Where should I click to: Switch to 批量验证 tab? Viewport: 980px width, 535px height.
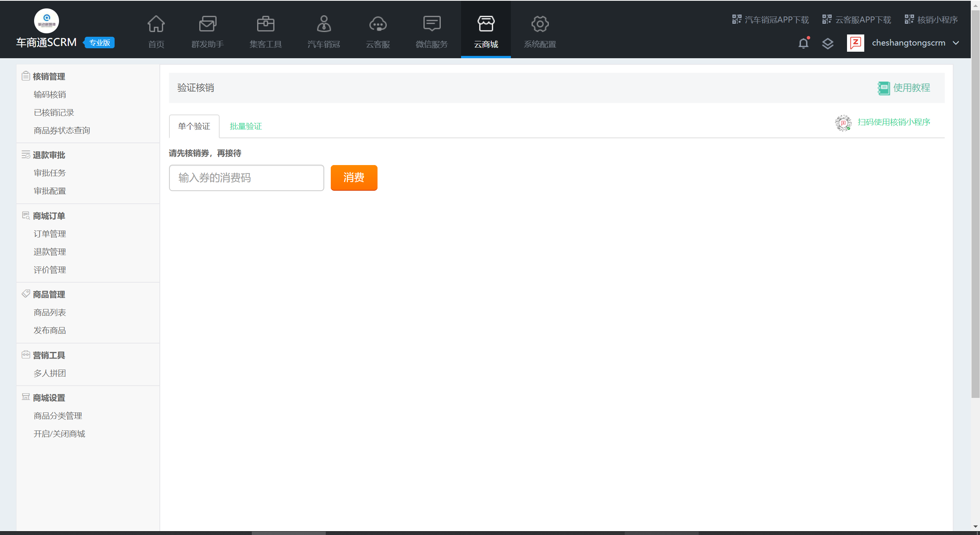246,126
